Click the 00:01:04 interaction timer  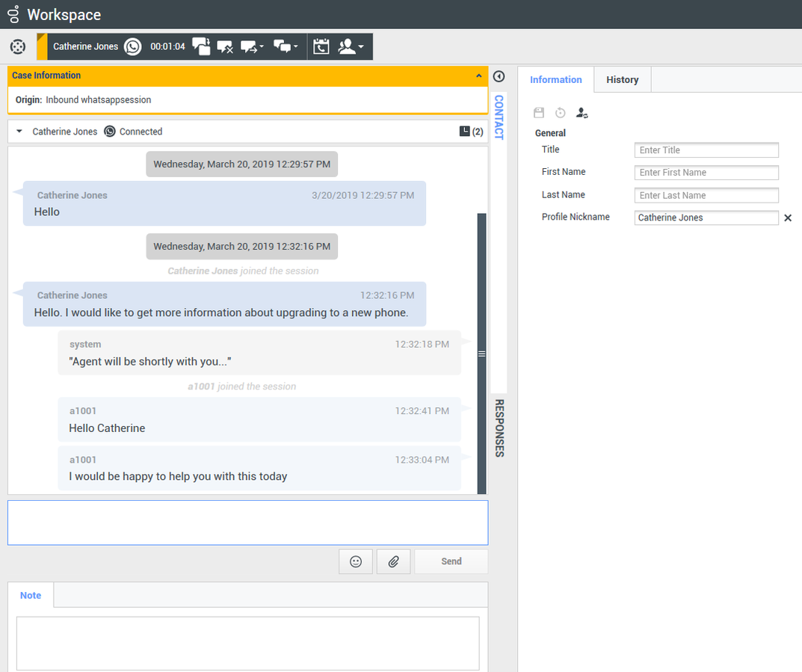click(167, 46)
